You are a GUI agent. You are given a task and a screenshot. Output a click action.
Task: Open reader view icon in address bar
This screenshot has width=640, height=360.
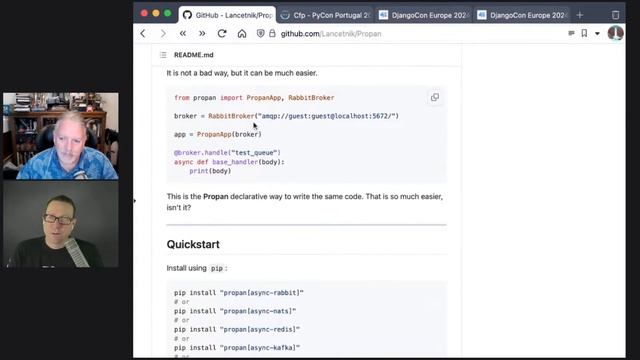(x=571, y=33)
